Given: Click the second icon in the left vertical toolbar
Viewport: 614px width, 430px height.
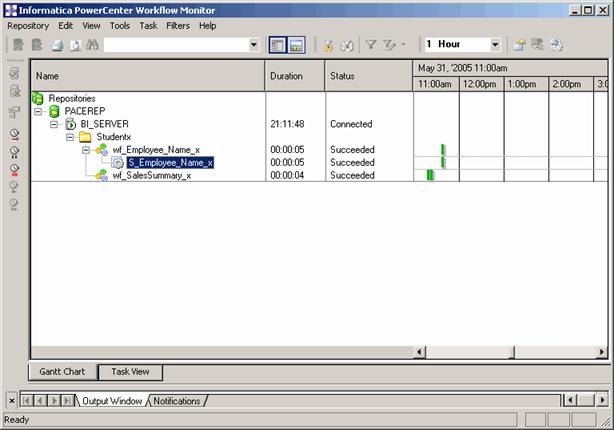Looking at the screenshot, I should [14, 92].
